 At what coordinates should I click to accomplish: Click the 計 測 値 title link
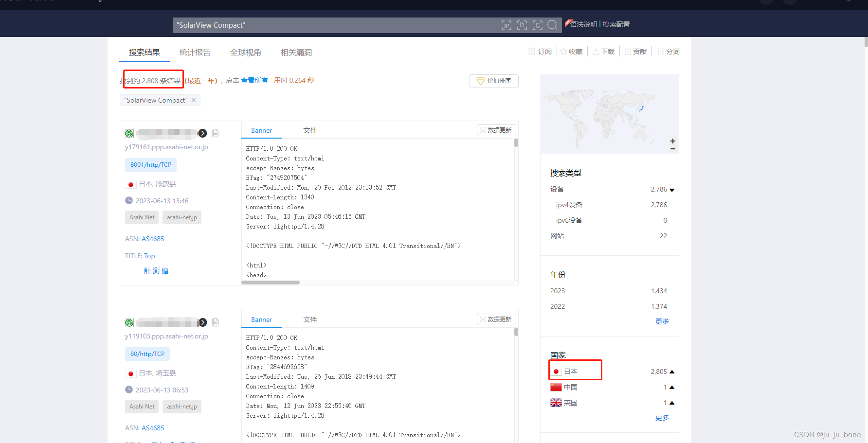[156, 271]
